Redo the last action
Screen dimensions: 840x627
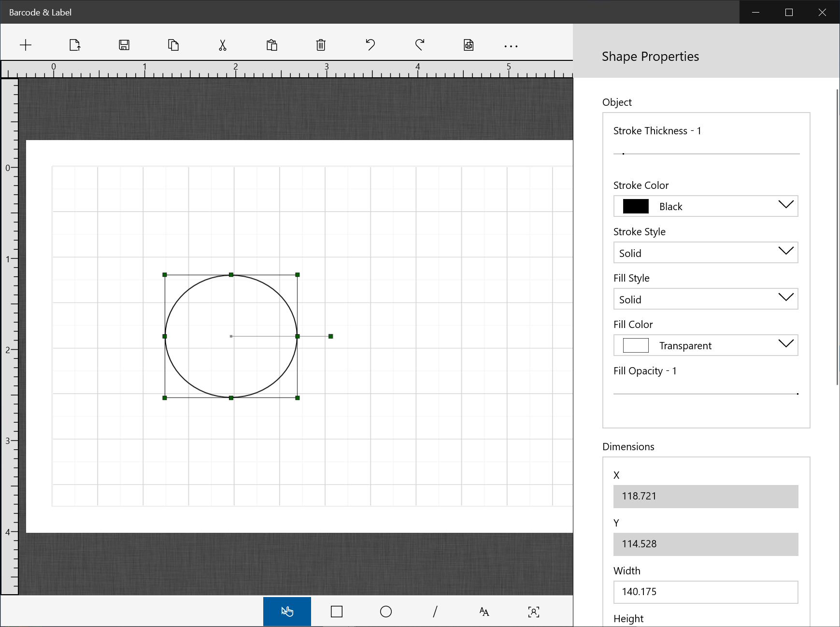click(x=420, y=45)
